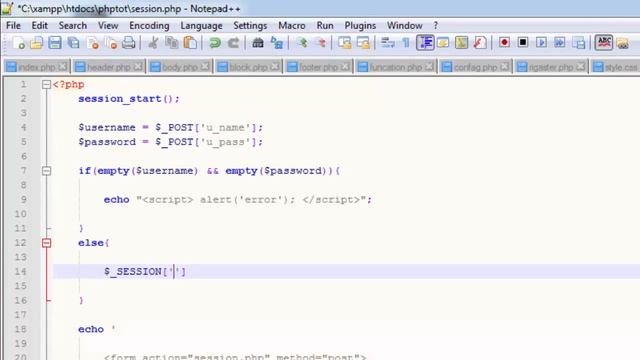Open the Window menu
This screenshot has height=360, width=640.
(x=404, y=25)
